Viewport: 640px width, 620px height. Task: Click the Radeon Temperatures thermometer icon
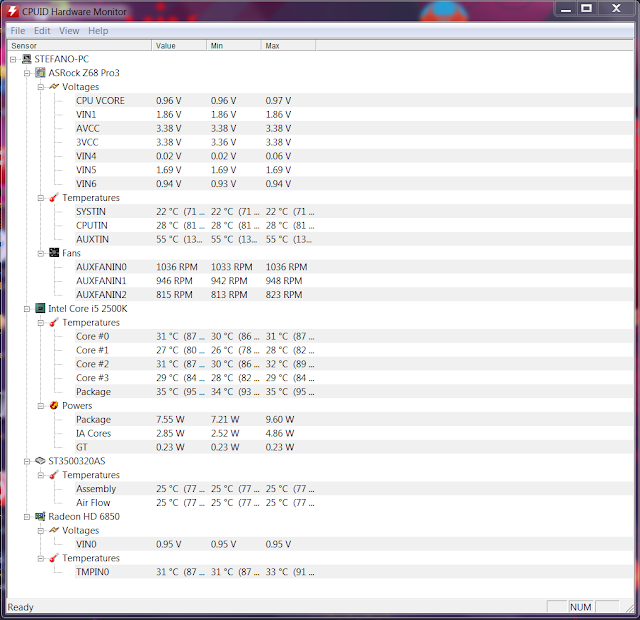tap(54, 558)
